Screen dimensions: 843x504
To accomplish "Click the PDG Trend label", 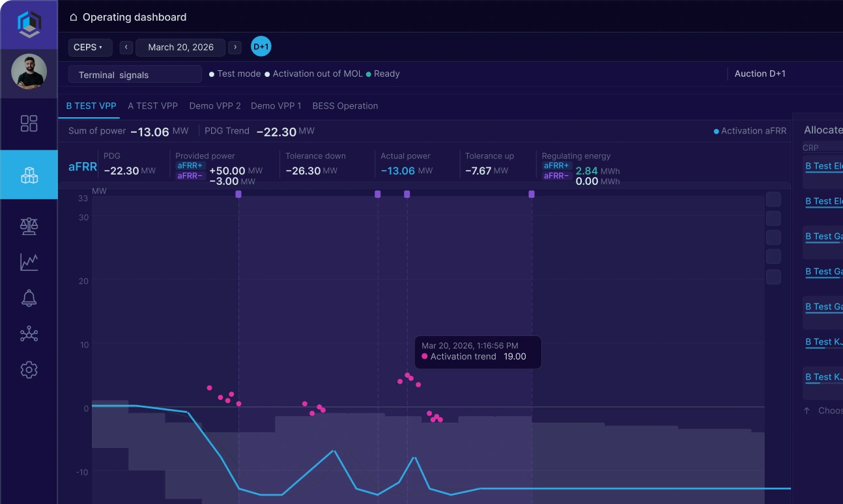I will tap(227, 131).
